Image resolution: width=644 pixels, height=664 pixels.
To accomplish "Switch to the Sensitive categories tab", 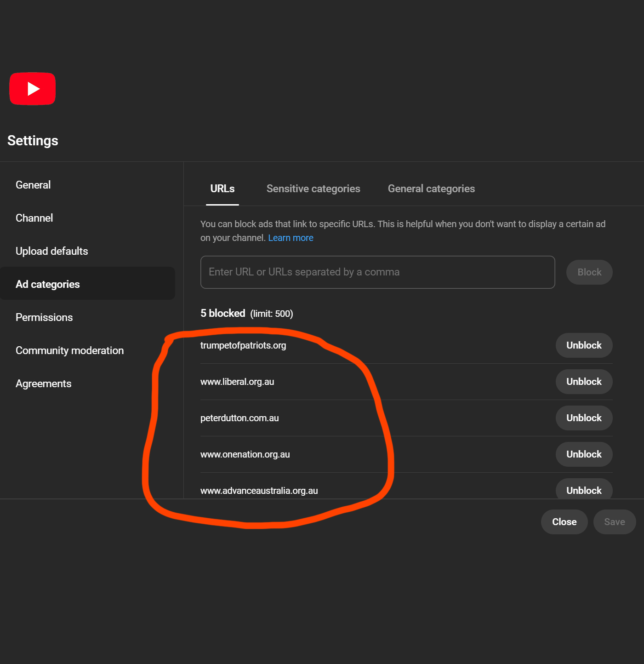I will 313,189.
